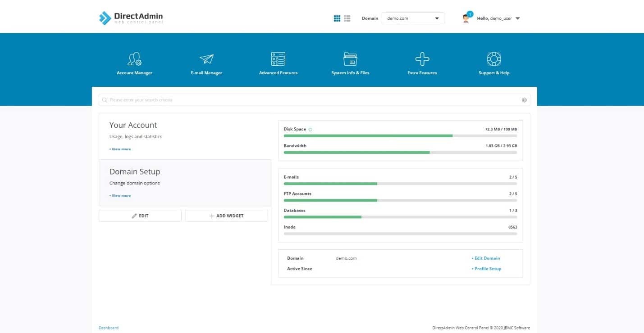Click the FTP Accounts usage bar
The image size is (644, 333).
(400, 200)
